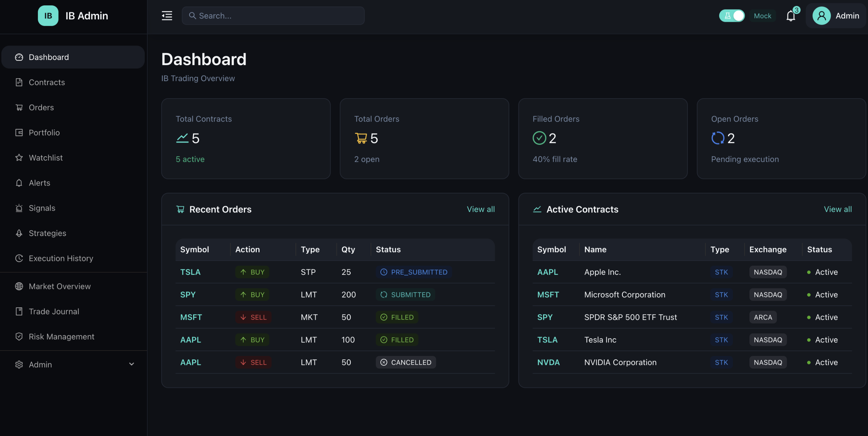This screenshot has width=868, height=436.
Task: Collapse sidebar with hamburger menu icon
Action: pyautogui.click(x=167, y=16)
